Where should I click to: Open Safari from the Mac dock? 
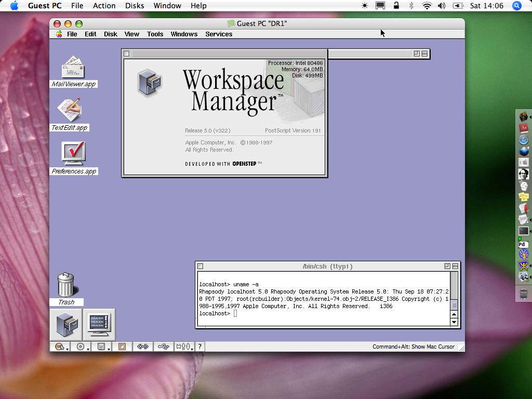pos(524,140)
